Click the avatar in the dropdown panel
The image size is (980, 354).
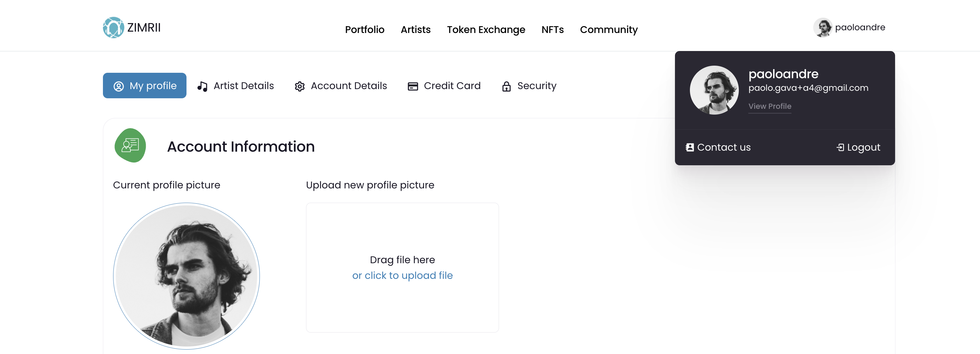[x=714, y=90]
